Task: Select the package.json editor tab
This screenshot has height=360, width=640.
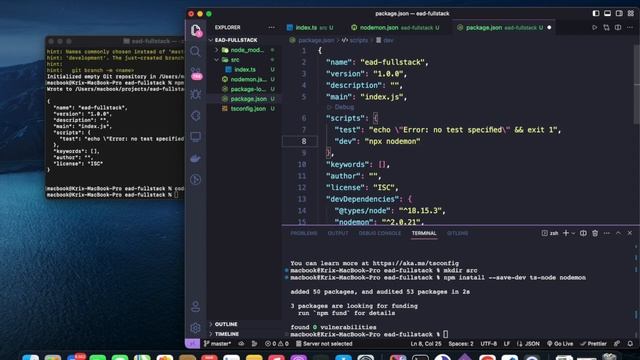Action: (x=504, y=27)
